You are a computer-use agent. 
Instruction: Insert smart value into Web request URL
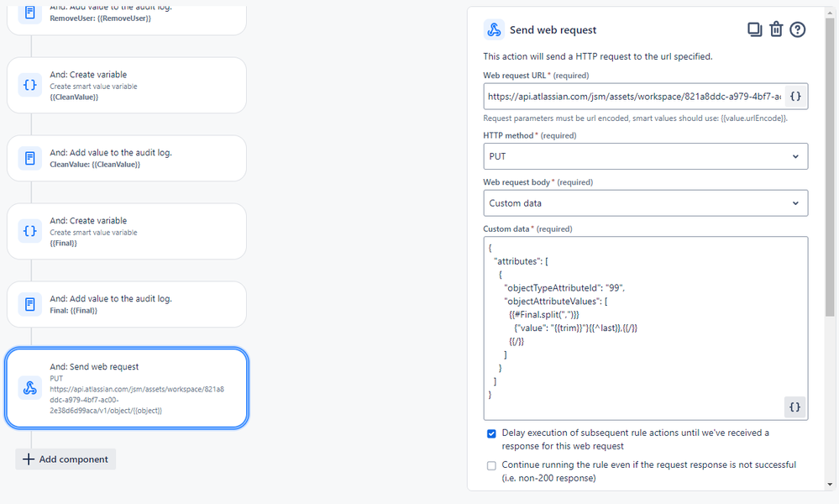point(795,97)
